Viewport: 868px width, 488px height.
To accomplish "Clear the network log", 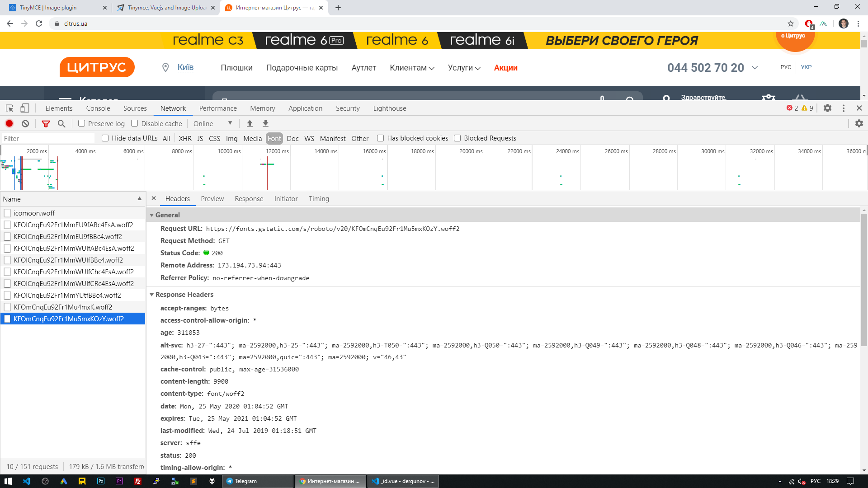I will [25, 123].
